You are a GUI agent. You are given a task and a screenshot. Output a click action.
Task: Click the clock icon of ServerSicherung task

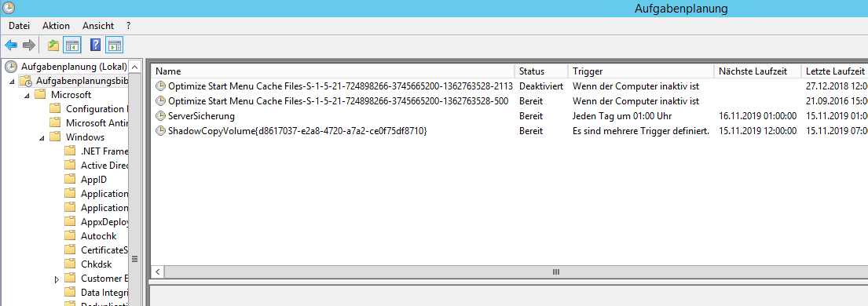click(160, 116)
